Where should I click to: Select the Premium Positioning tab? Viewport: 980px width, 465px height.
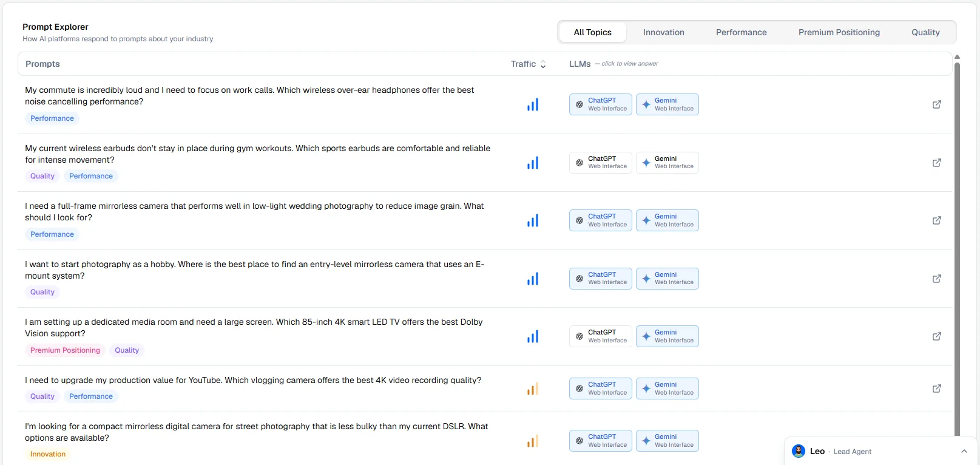click(839, 32)
